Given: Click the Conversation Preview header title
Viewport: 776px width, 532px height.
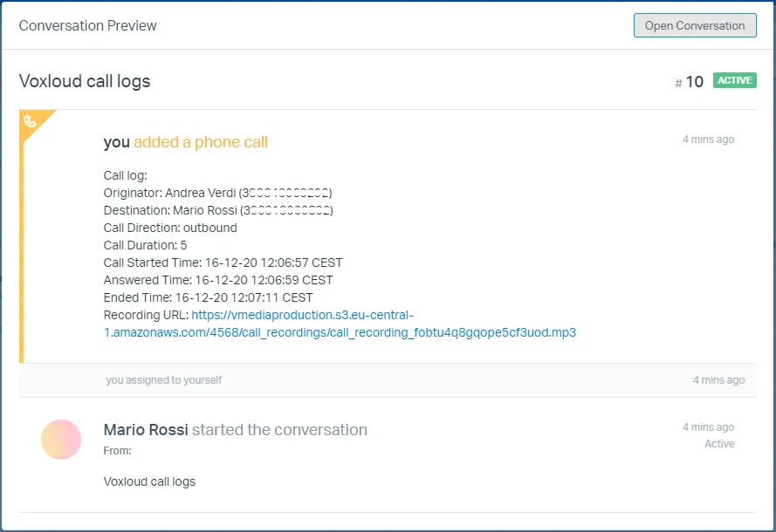Looking at the screenshot, I should point(87,25).
